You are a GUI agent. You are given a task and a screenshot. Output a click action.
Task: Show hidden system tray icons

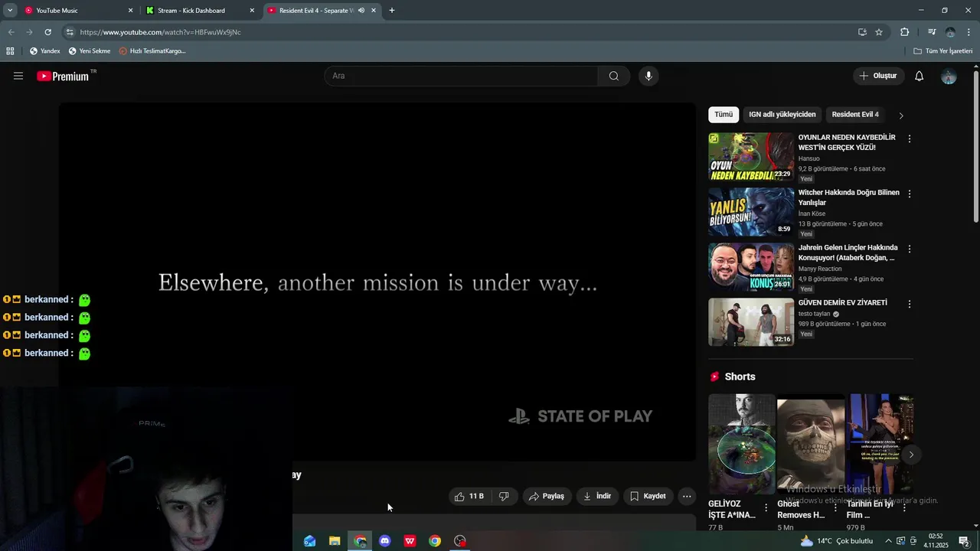coord(888,541)
